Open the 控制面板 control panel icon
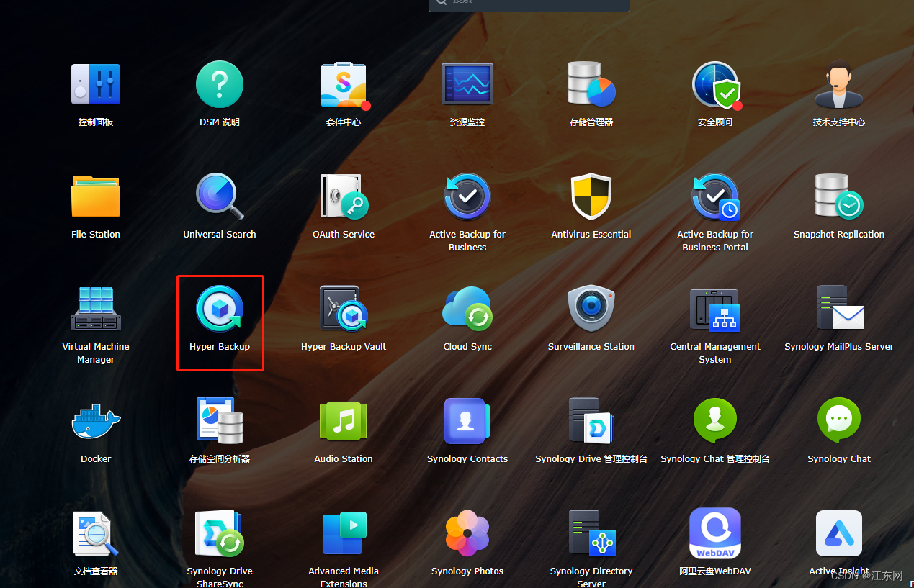The image size is (914, 588). click(x=96, y=84)
